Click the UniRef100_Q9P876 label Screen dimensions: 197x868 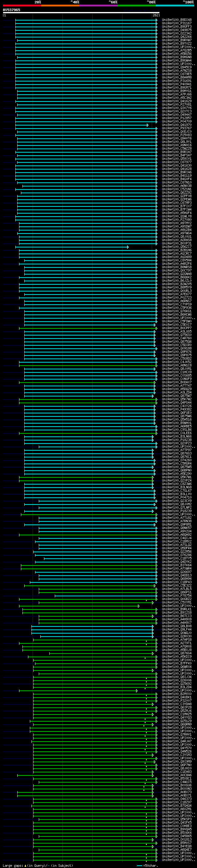tap(177, 352)
